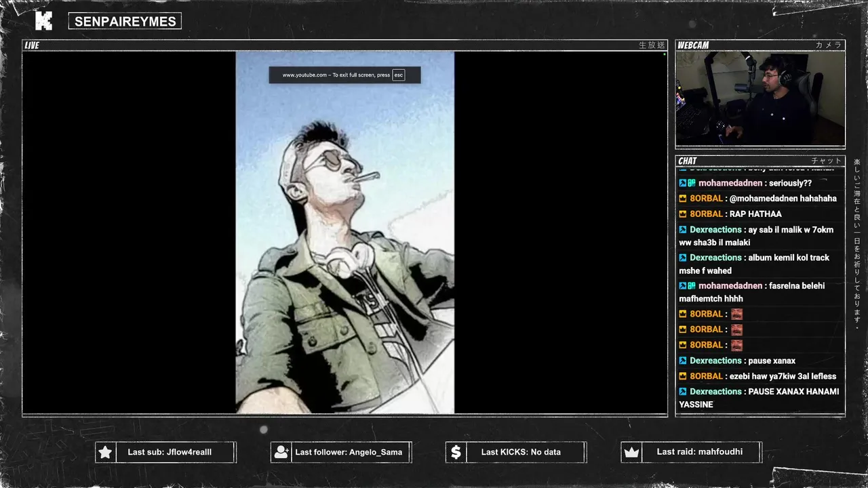Click 'Last sub: Jflow4realll' widget
The width and height of the screenshot is (868, 488).
click(x=165, y=452)
